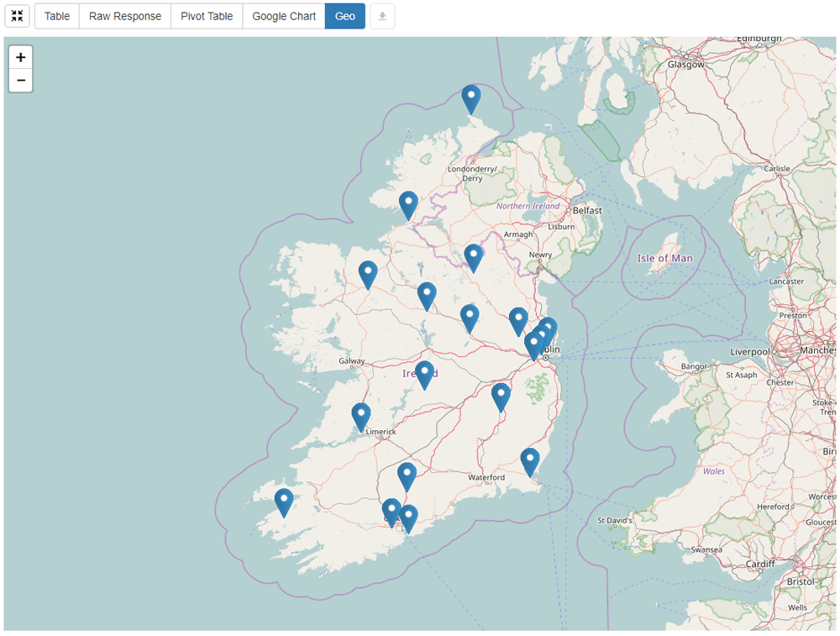Click the far southwest Kerry map marker
Image resolution: width=840 pixels, height=636 pixels.
284,503
